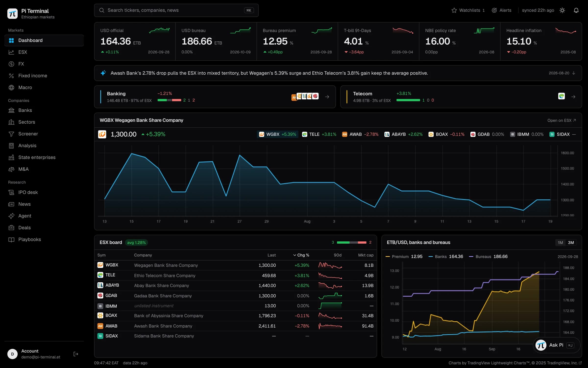Click the Banks building icon
588x368 pixels.
(x=11, y=110)
